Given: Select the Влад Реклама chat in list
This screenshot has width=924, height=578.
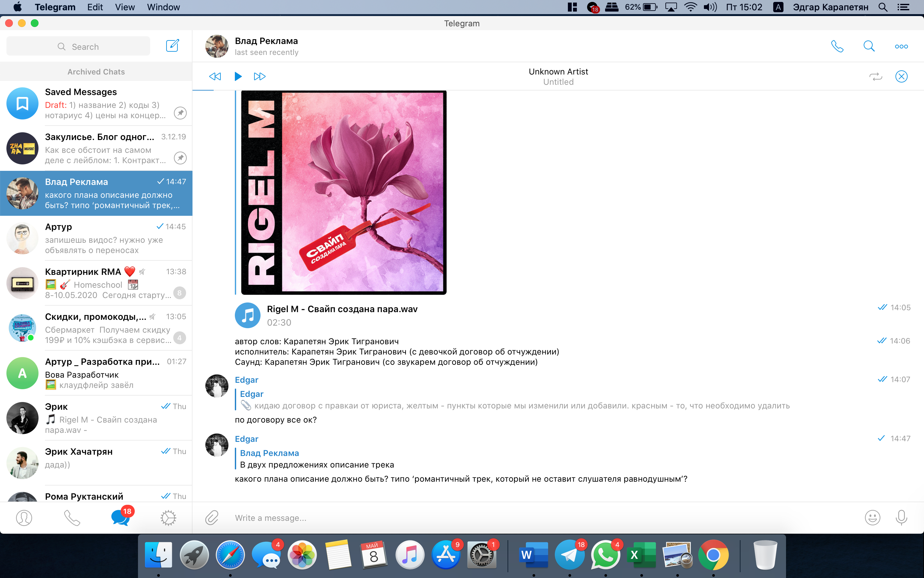Looking at the screenshot, I should point(96,193).
